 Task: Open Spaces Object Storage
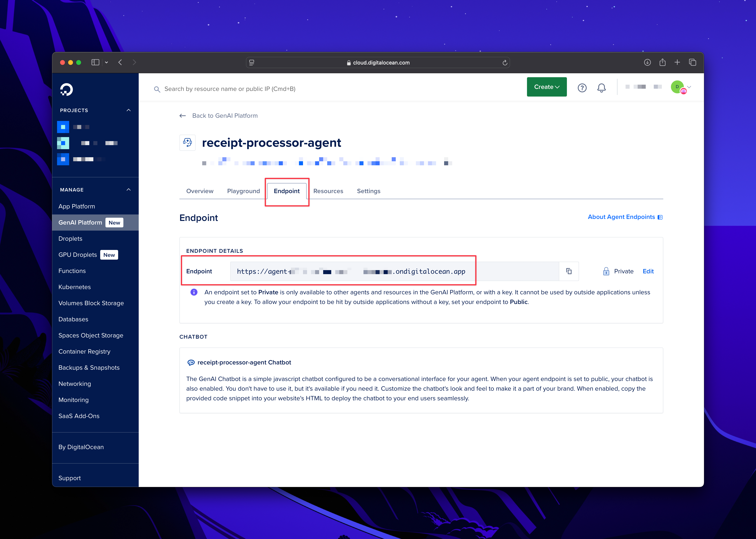[x=91, y=335]
